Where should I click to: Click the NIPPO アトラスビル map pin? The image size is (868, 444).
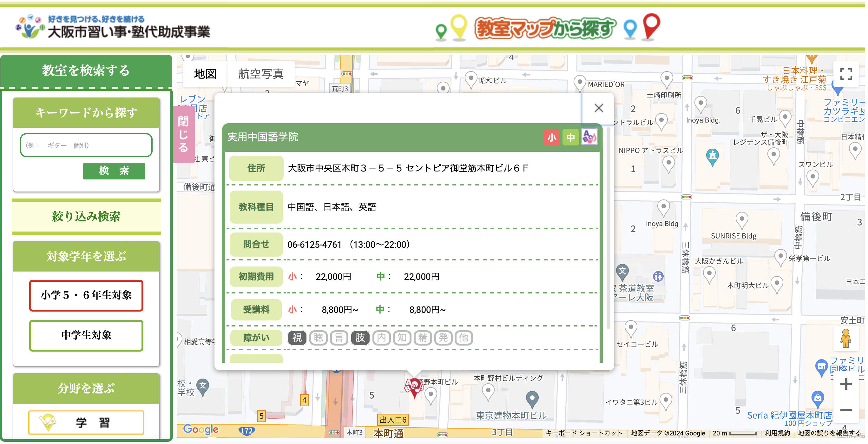pos(668,164)
